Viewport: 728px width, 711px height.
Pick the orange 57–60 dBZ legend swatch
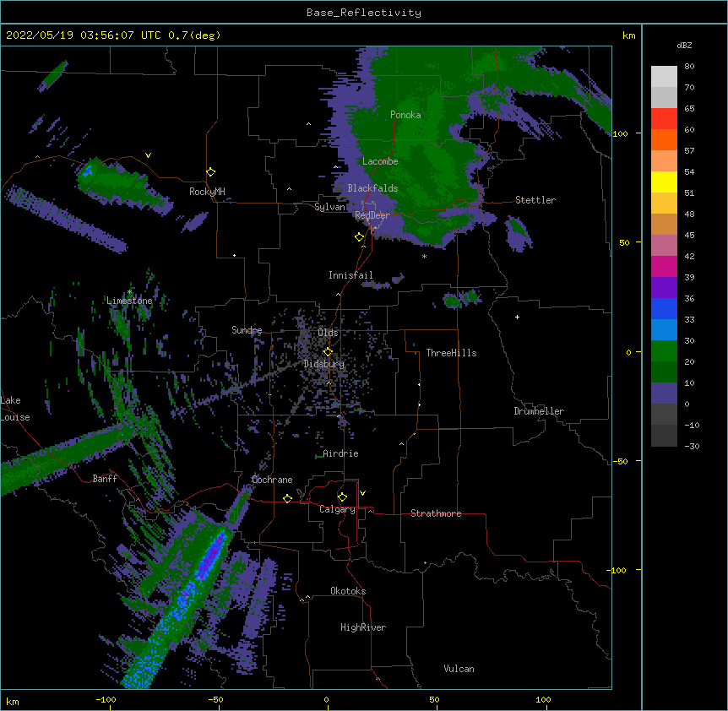click(x=664, y=140)
